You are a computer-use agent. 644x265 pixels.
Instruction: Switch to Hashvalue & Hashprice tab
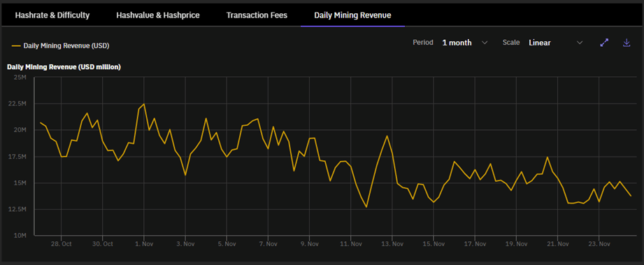point(158,15)
